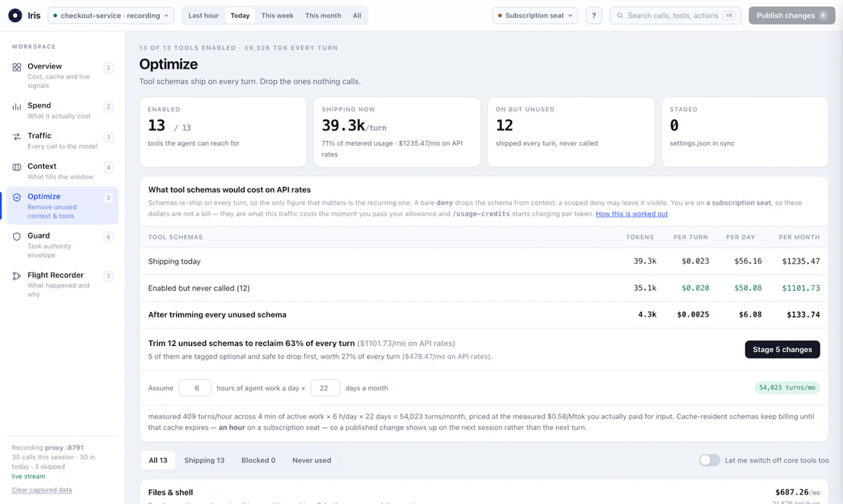This screenshot has width=843, height=504.
Task: Select the Last hour time range
Action: (x=203, y=16)
